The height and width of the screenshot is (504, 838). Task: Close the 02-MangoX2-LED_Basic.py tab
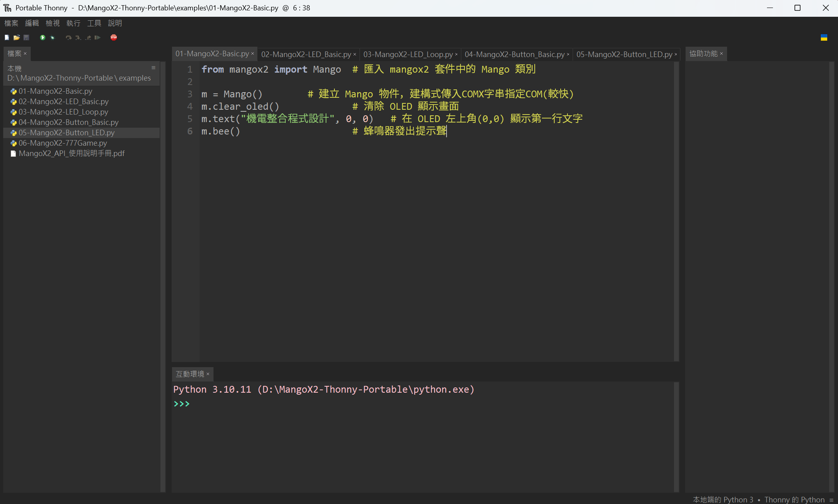click(x=355, y=54)
